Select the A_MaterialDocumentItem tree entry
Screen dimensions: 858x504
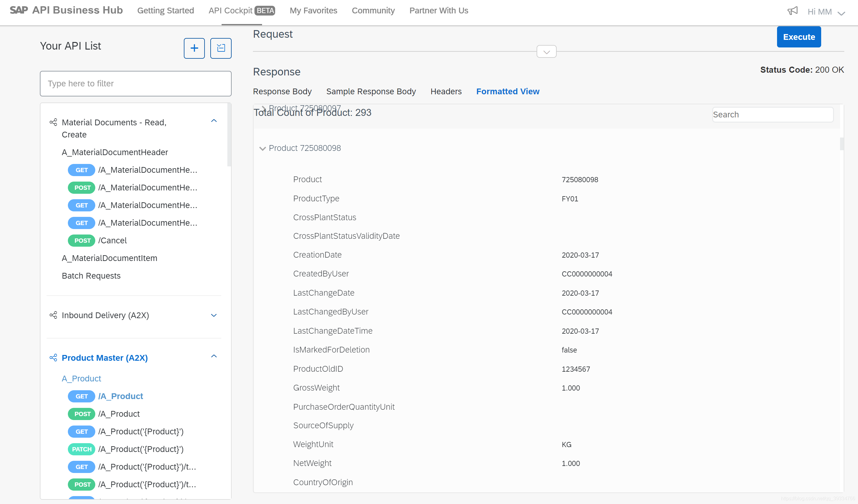109,258
